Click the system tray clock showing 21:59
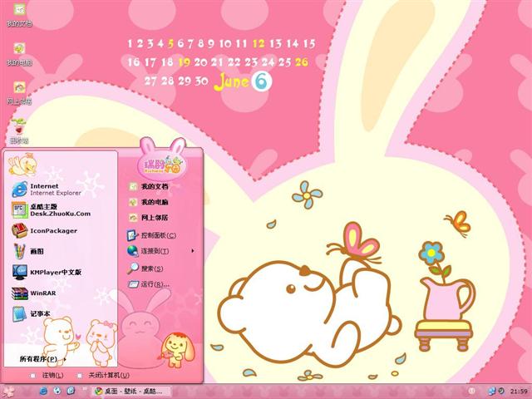 click(519, 392)
